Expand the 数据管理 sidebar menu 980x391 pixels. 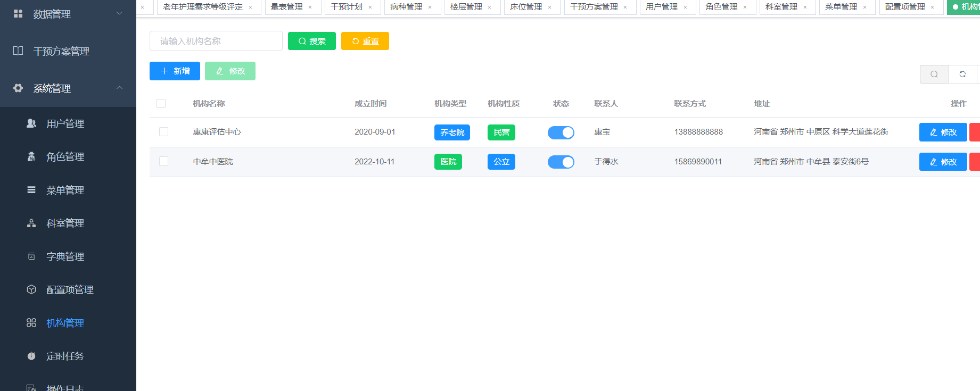(x=68, y=14)
